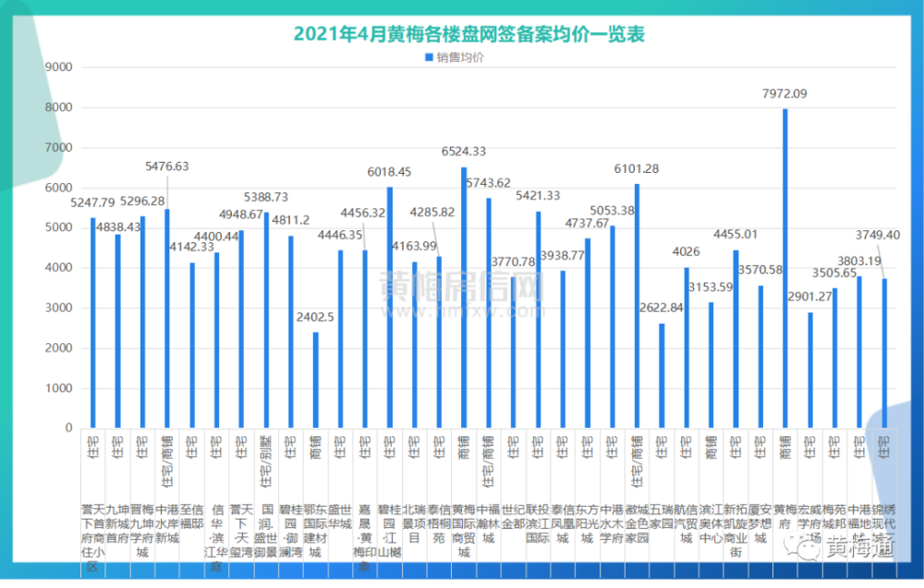924x588 pixels.
Task: Click the data label 3153.59
Action: (x=711, y=288)
